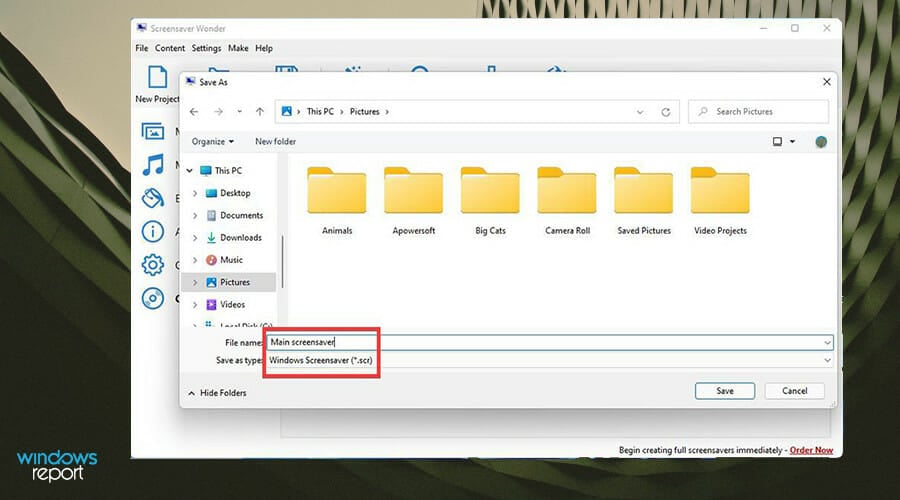Click the File name input field

tap(550, 342)
